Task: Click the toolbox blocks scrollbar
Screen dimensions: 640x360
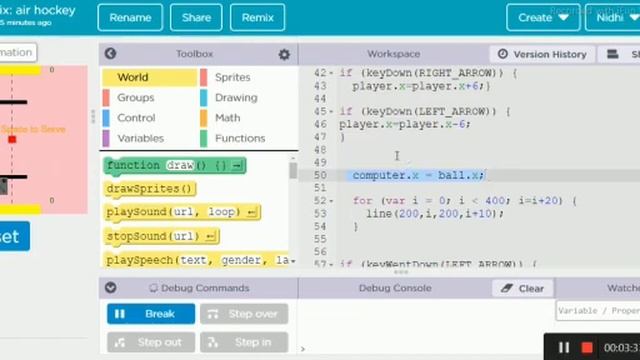Action: pos(293,171)
